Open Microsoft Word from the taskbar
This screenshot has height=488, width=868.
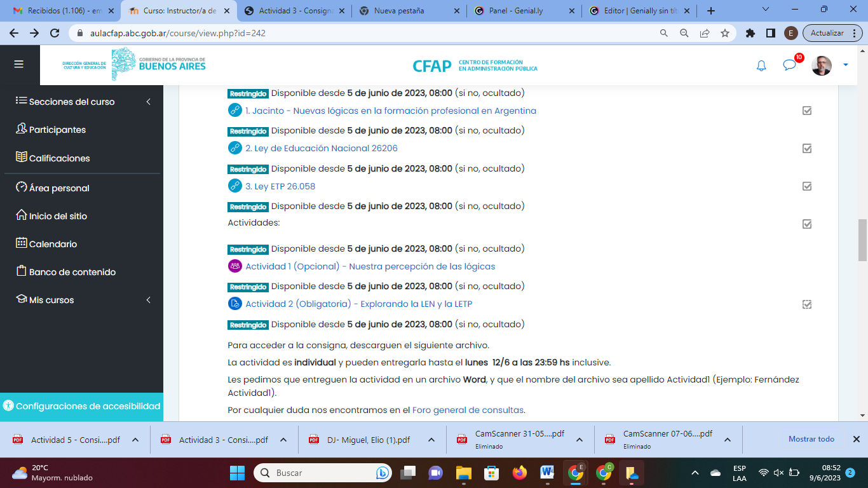point(546,473)
